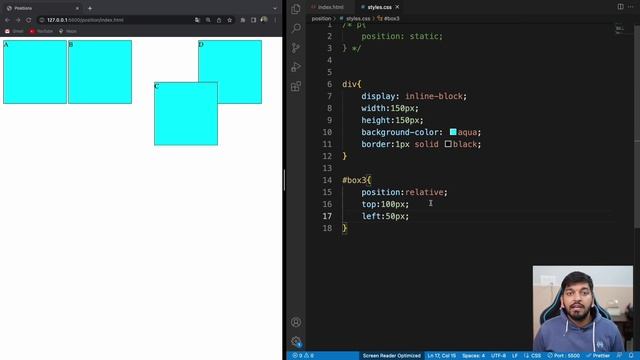
Task: Close the Positions browser tab
Action: point(77,8)
